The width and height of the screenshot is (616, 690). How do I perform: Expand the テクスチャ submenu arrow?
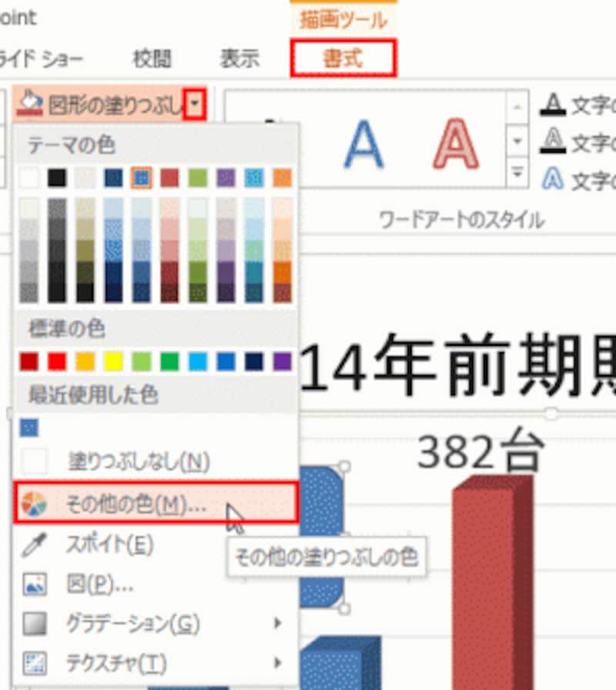click(x=277, y=663)
